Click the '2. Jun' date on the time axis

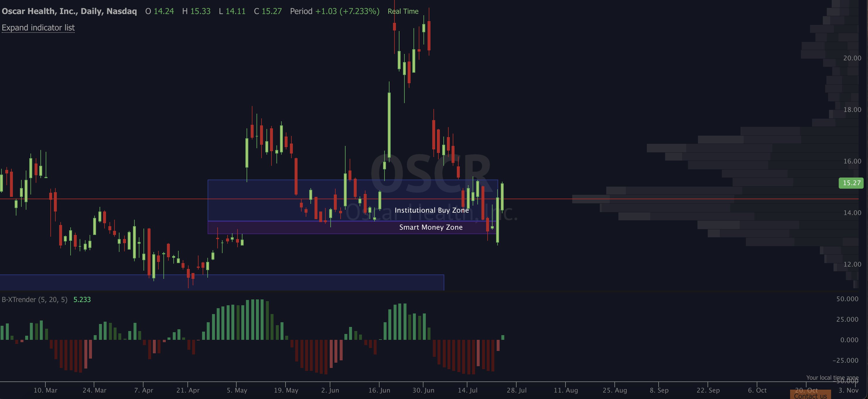(330, 390)
